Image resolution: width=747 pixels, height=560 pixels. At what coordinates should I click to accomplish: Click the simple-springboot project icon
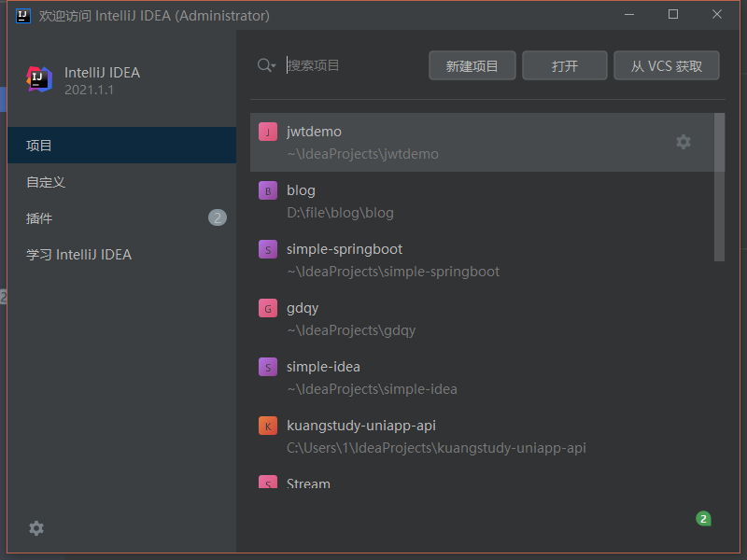[x=268, y=249]
